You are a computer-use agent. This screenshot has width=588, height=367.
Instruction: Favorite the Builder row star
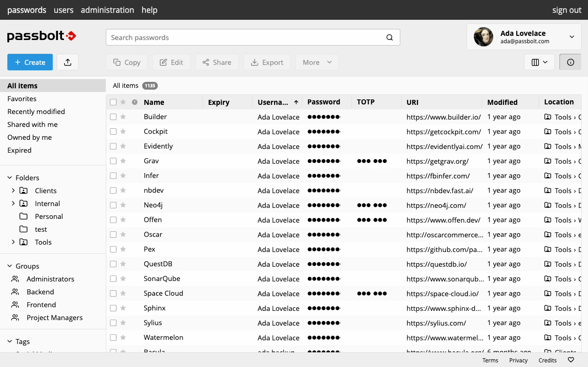[x=123, y=117]
